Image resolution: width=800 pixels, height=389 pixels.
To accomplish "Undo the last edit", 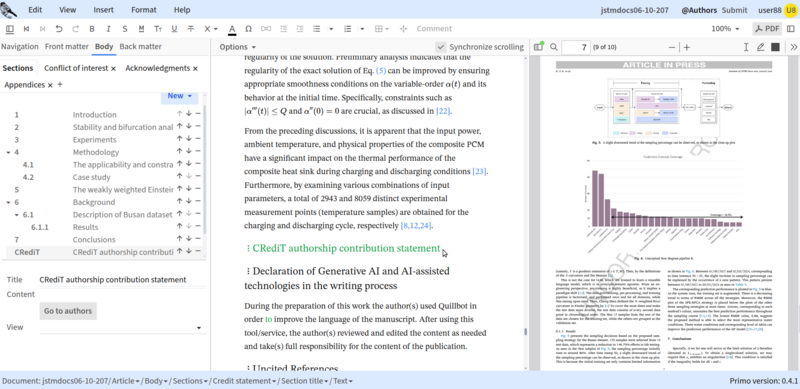I will click(59, 29).
